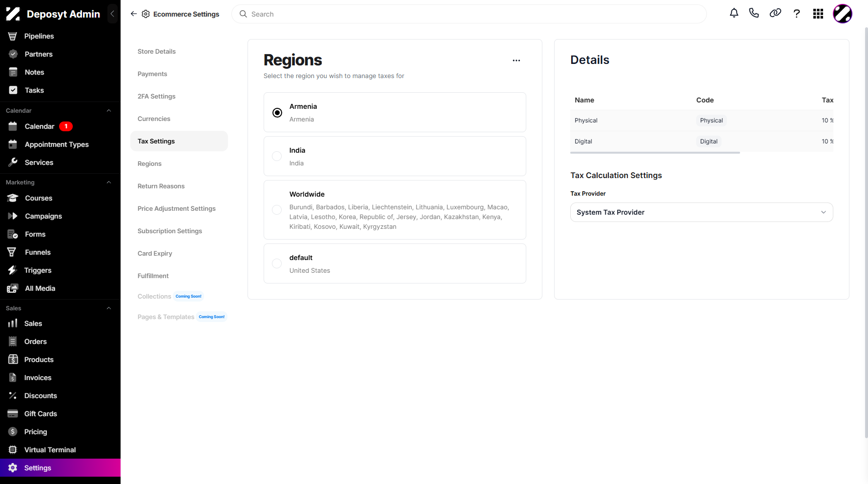The width and height of the screenshot is (868, 484).
Task: Click the Physical tax row
Action: [702, 121]
